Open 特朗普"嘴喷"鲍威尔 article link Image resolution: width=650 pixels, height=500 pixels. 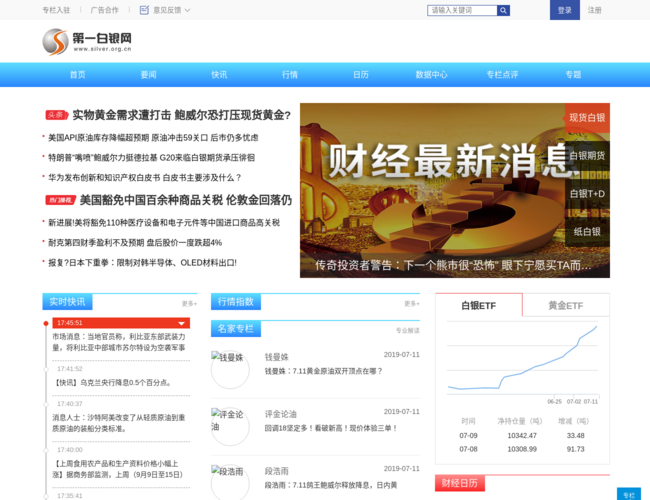[151, 158]
